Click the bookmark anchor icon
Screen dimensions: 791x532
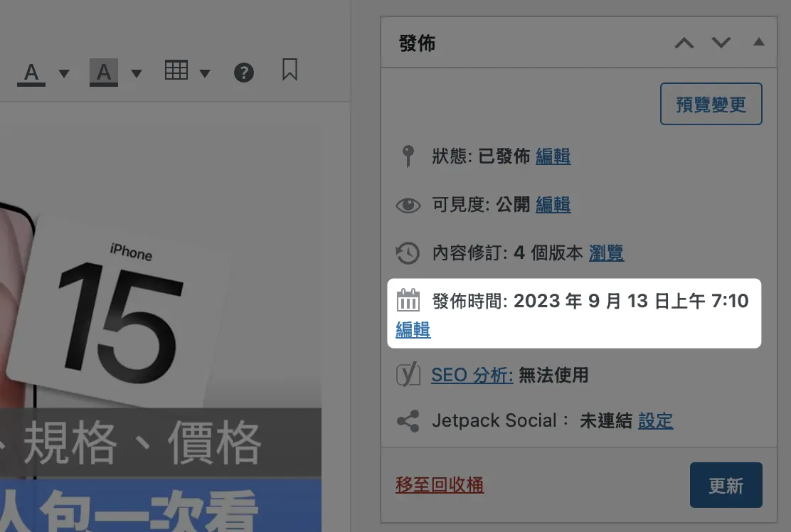[290, 70]
